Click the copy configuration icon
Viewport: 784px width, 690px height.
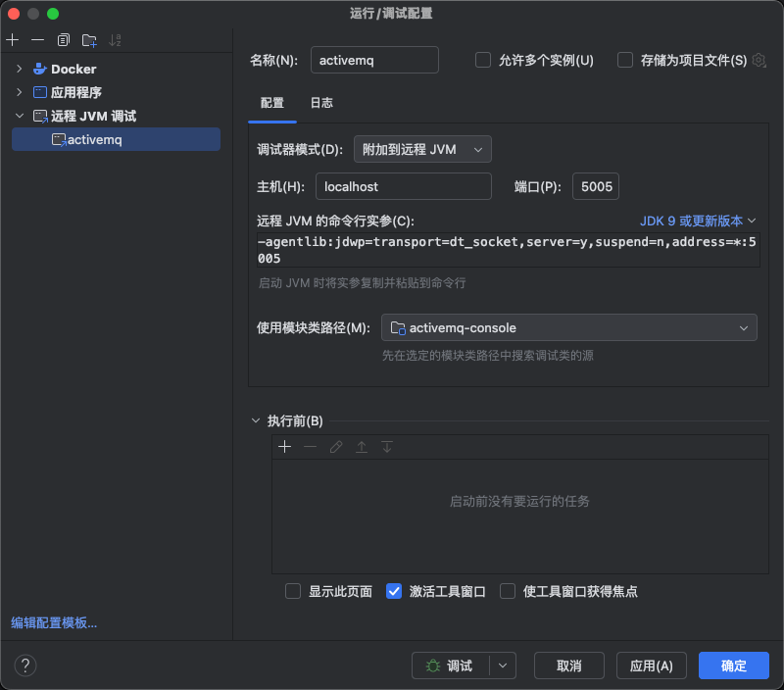pyautogui.click(x=64, y=40)
